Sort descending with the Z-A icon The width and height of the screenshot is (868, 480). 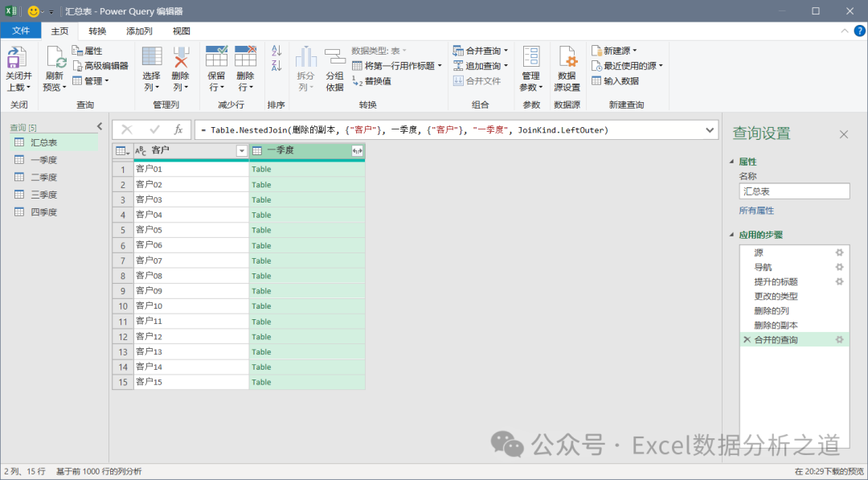pos(276,66)
